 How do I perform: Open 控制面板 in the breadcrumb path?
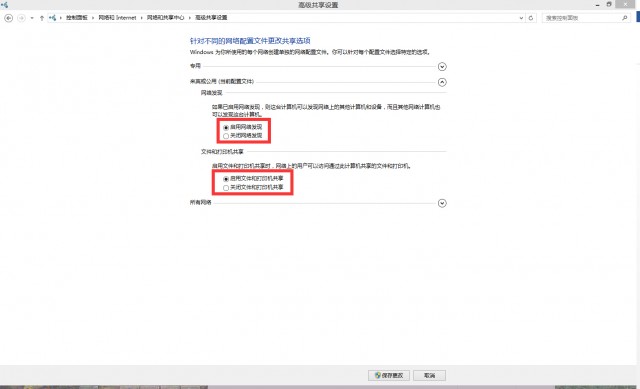(77, 18)
